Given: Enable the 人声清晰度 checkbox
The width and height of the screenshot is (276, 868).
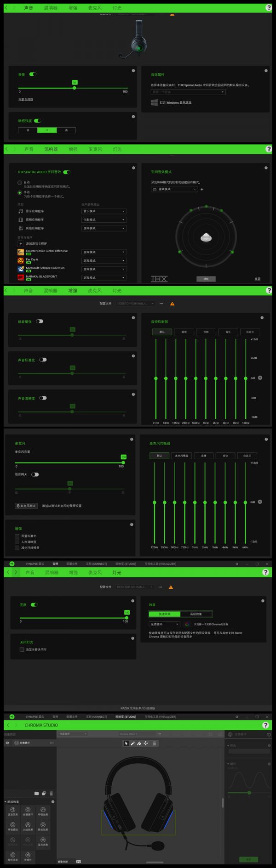Looking at the screenshot, I should [17, 542].
